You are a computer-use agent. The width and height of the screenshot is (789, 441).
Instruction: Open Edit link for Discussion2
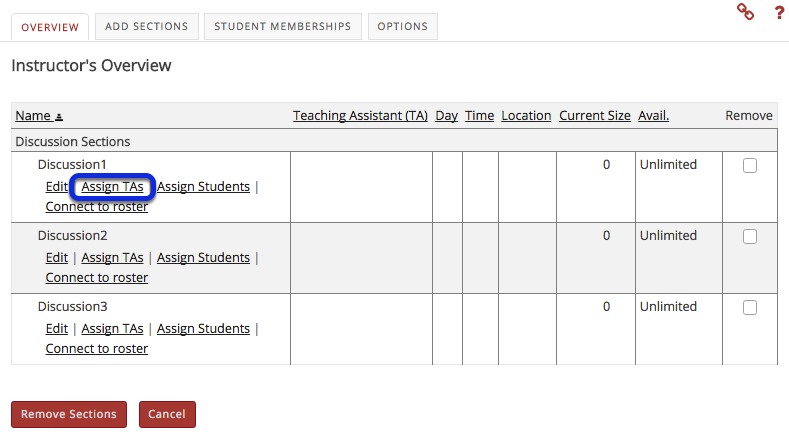(x=57, y=257)
